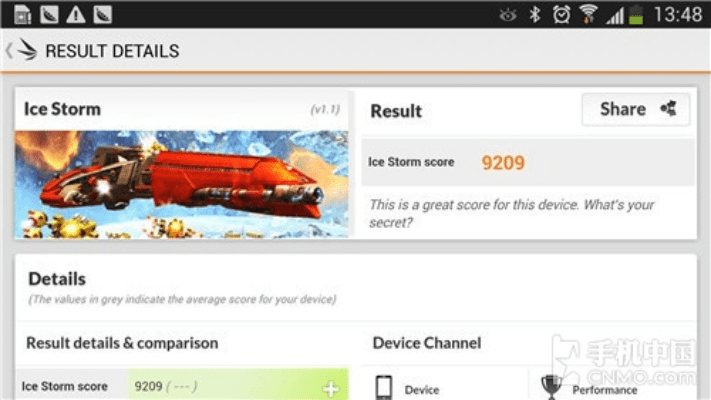Click the RESULT DETAILS header title
The height and width of the screenshot is (400, 711).
coord(112,51)
